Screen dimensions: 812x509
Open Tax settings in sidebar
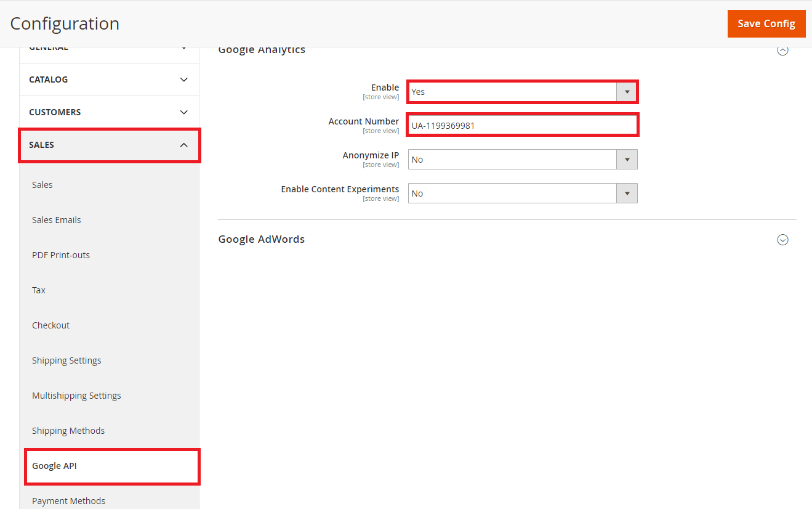tap(39, 290)
